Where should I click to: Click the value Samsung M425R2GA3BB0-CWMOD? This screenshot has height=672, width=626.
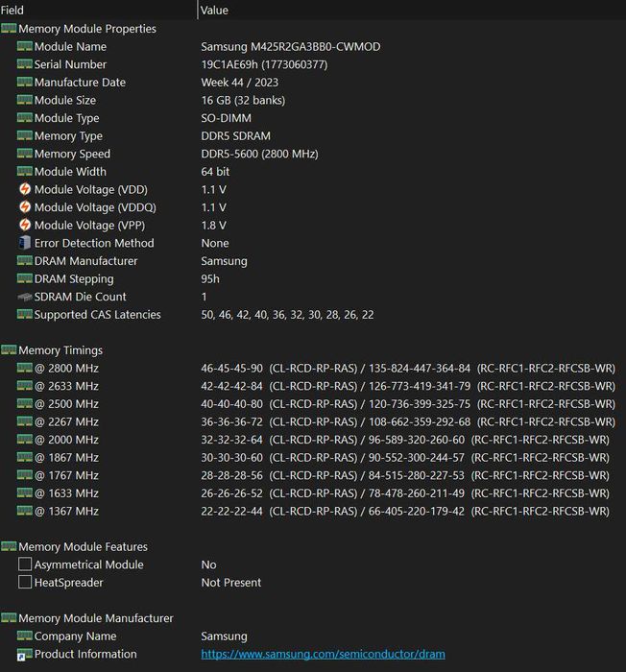[291, 47]
